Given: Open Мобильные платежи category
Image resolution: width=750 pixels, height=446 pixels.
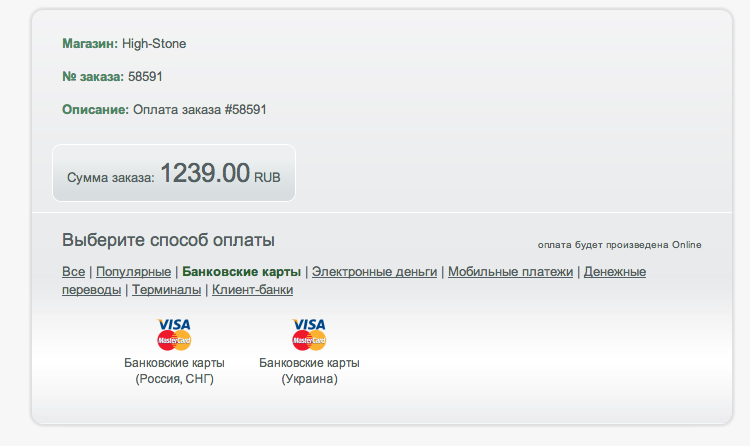Looking at the screenshot, I should coord(510,272).
